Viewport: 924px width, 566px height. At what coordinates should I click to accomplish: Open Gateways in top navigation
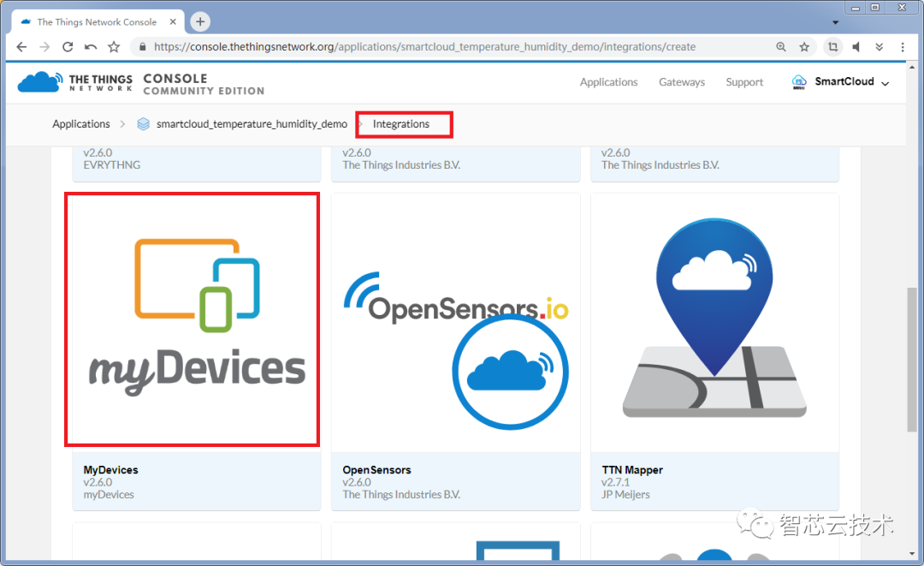tap(682, 82)
